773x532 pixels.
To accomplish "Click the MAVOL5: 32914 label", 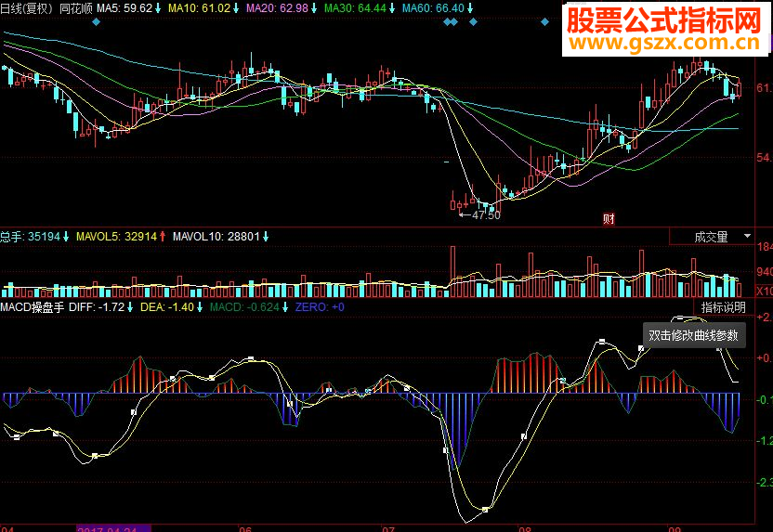I will point(116,237).
